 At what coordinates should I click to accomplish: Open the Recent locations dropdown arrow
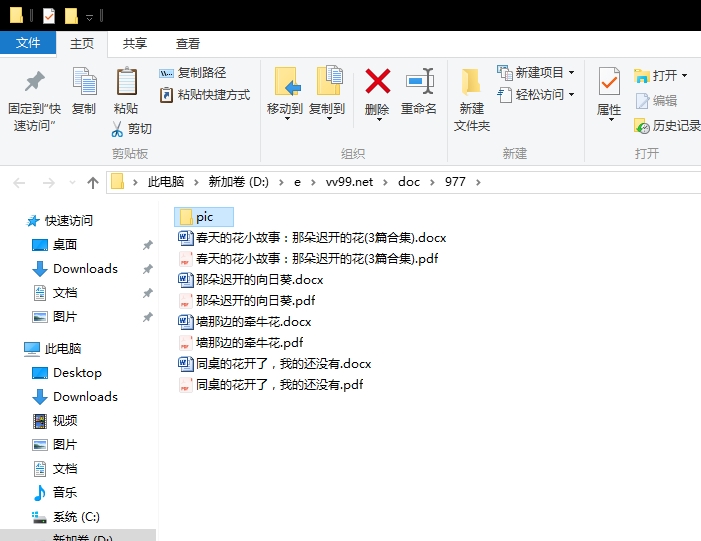pos(72,182)
